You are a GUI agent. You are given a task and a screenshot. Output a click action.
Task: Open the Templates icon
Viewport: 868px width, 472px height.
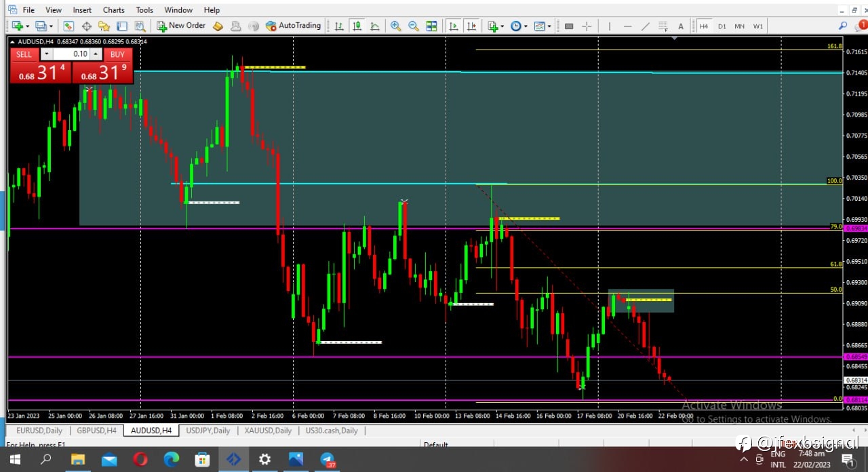point(539,26)
